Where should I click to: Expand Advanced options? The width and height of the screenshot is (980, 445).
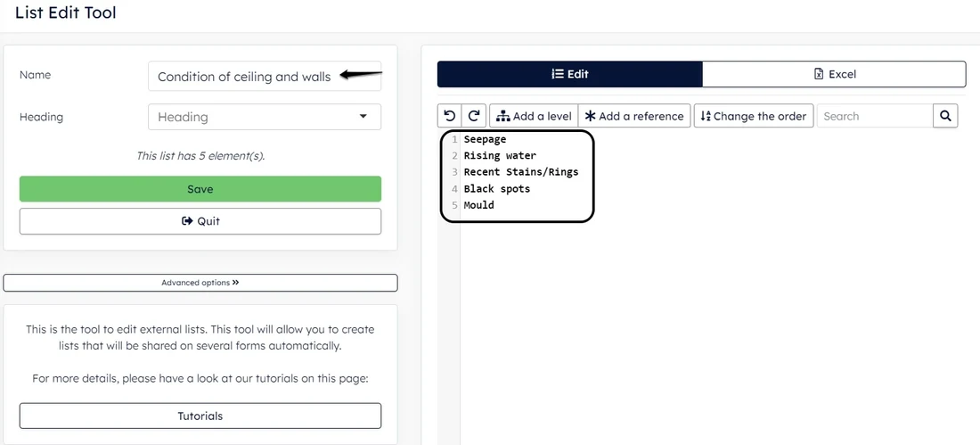tap(200, 283)
